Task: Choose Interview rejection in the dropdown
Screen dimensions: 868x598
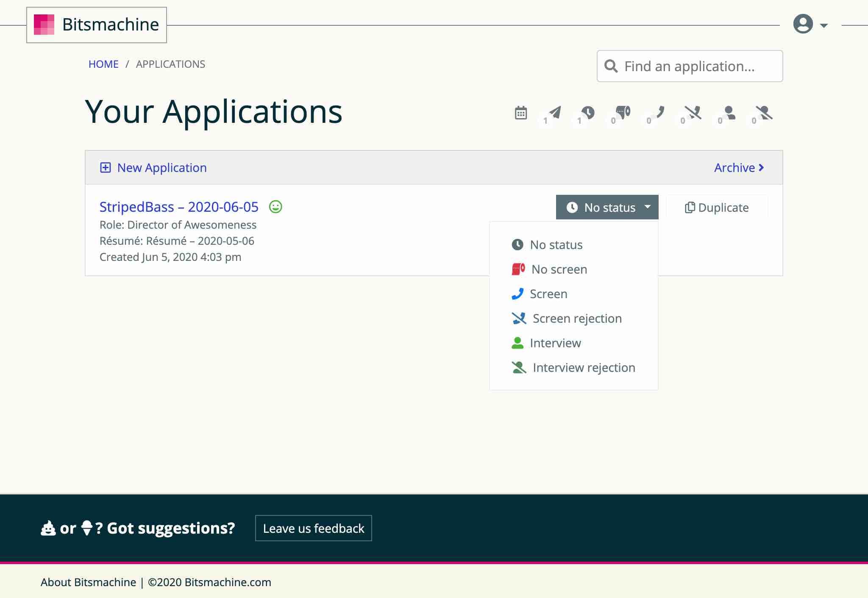Action: [x=583, y=368]
